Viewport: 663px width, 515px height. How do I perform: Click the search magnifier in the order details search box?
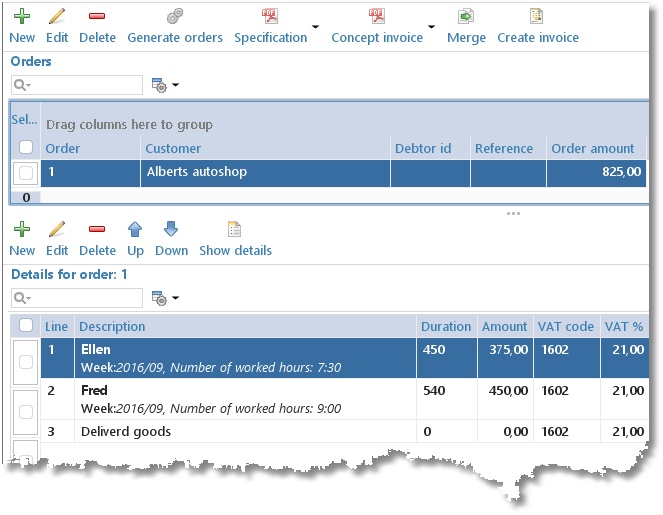[19, 298]
